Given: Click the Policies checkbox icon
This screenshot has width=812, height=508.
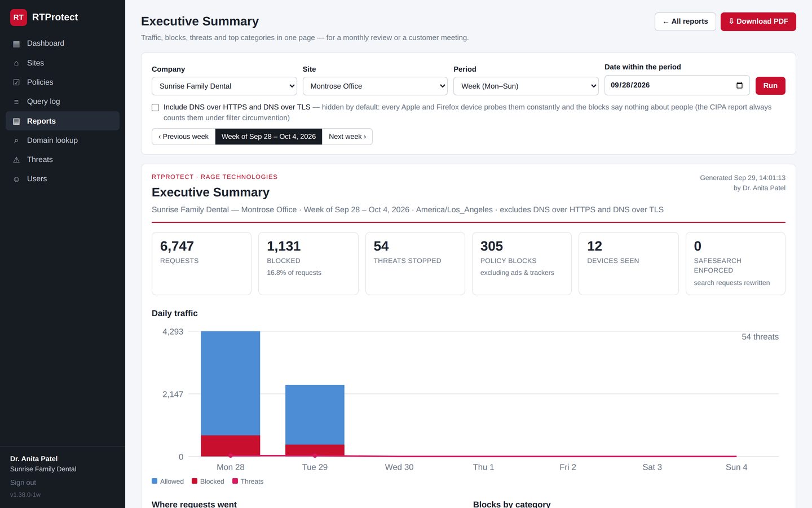Looking at the screenshot, I should [x=16, y=82].
